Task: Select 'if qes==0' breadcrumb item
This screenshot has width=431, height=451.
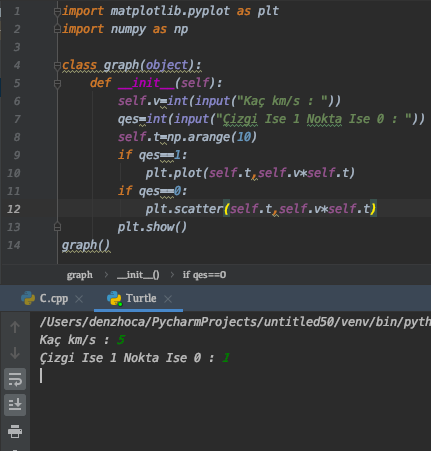Action: [x=204, y=275]
